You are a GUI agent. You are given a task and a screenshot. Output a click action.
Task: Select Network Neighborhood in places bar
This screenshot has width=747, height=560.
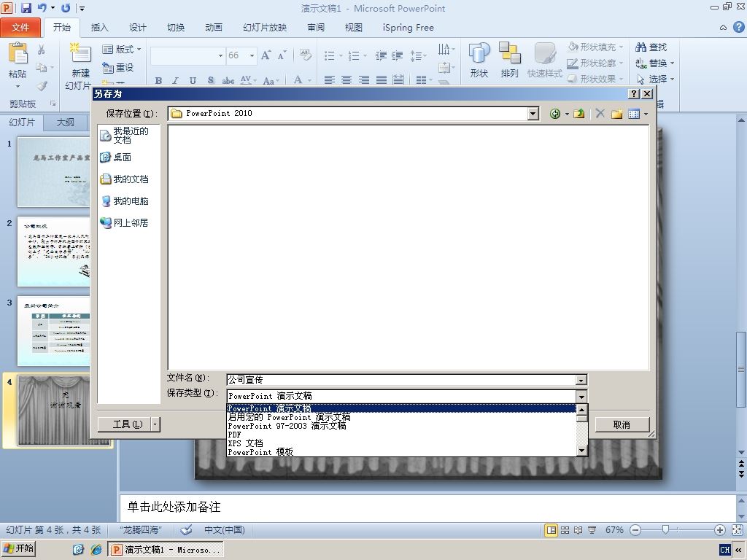click(x=124, y=223)
